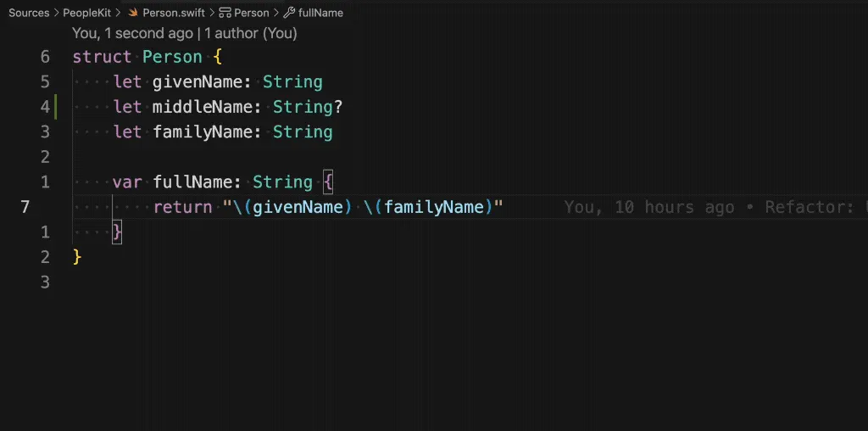
Task: Click the '1 author (You)' code lens link
Action: coord(251,33)
